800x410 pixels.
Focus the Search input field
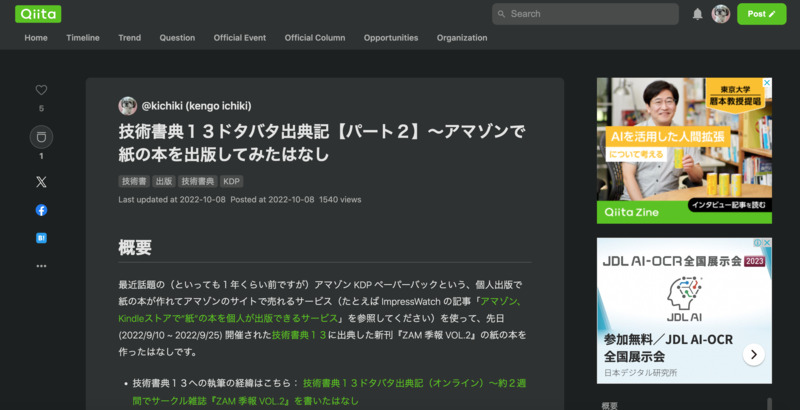click(x=585, y=14)
